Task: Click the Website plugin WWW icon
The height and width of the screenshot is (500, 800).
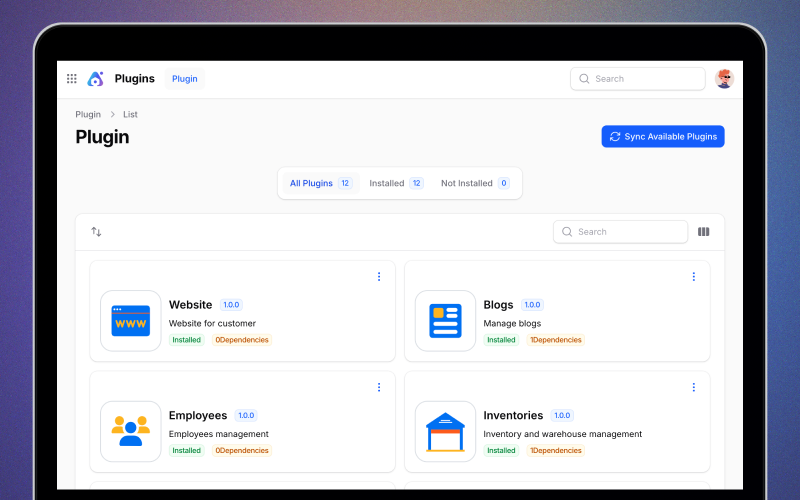Action: (131, 321)
